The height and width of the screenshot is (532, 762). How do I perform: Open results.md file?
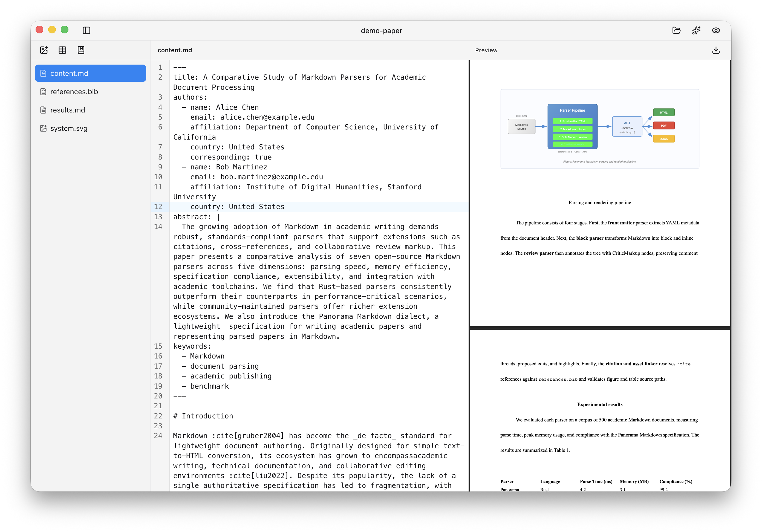pos(90,110)
